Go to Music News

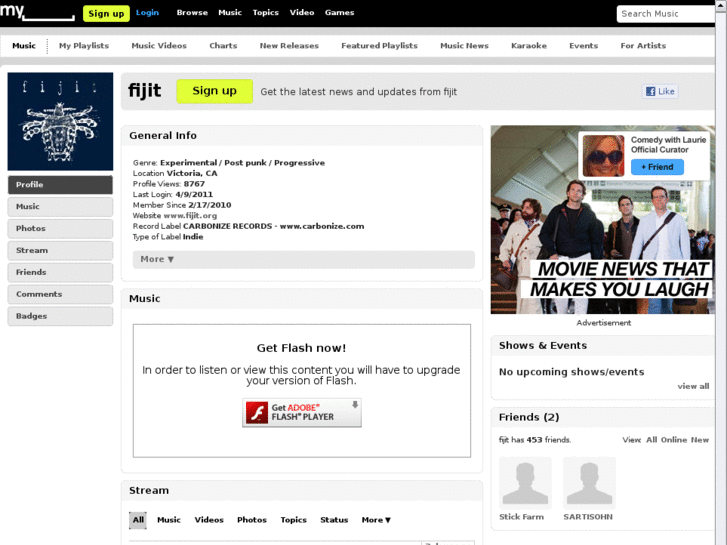click(x=464, y=45)
